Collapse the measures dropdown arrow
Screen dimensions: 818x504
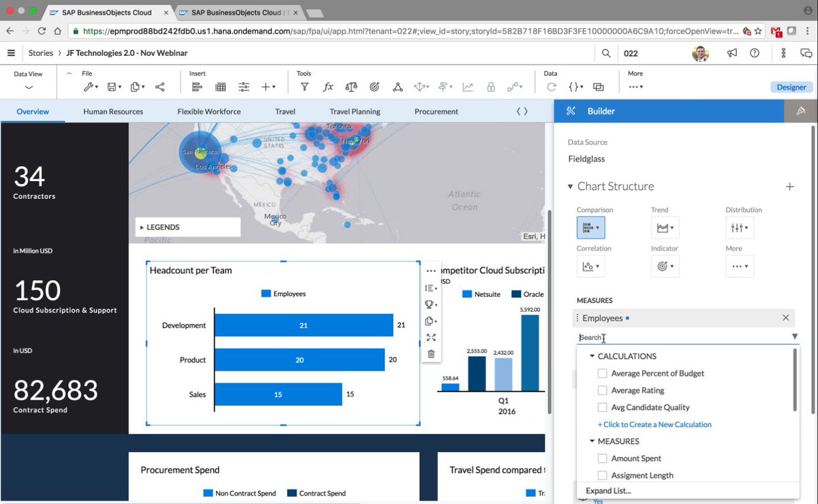coord(794,336)
